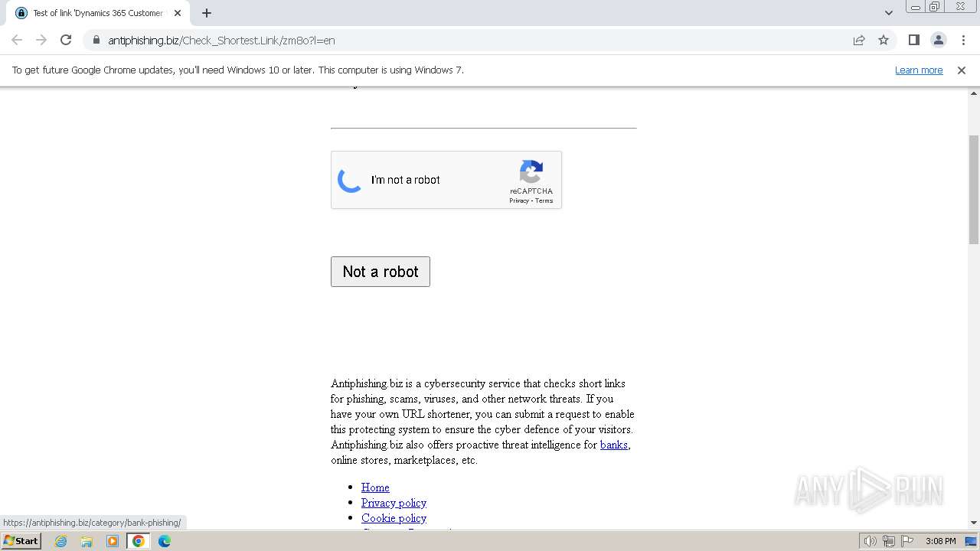Open Microsoft Edge from taskbar
The height and width of the screenshot is (551, 980).
pyautogui.click(x=165, y=541)
